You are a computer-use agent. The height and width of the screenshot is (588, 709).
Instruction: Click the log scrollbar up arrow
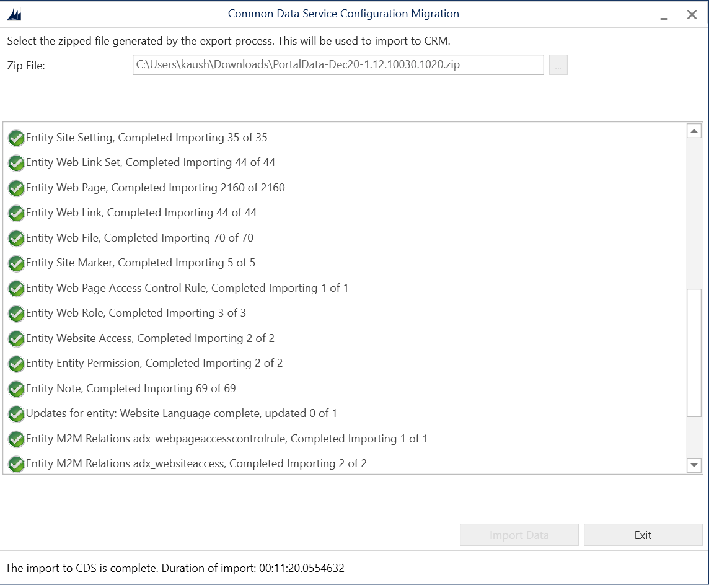tap(694, 131)
